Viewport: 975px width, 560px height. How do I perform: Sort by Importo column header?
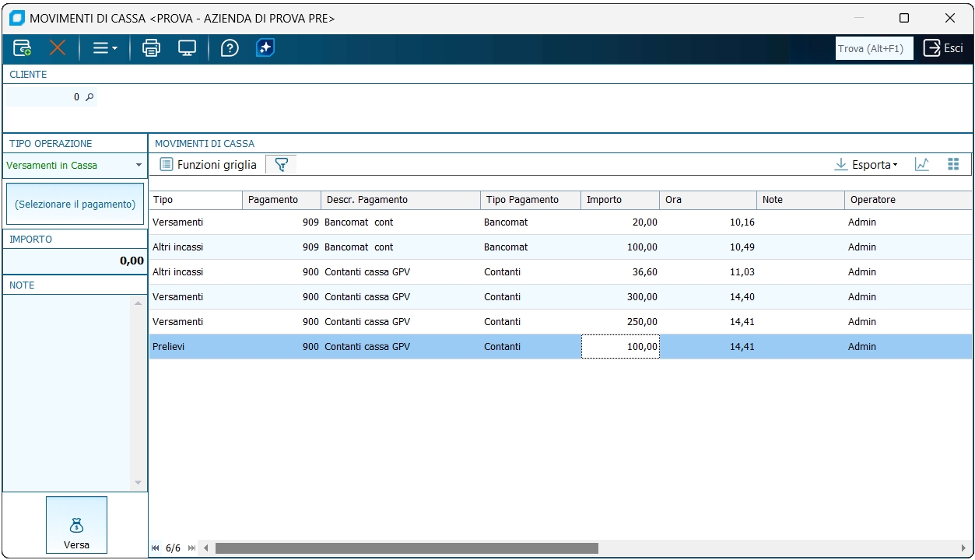619,200
